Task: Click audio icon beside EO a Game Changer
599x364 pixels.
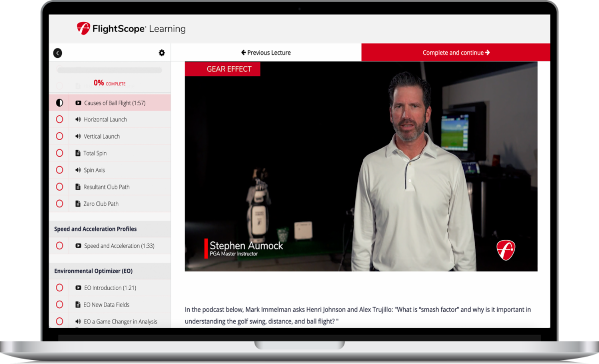Action: tap(78, 322)
